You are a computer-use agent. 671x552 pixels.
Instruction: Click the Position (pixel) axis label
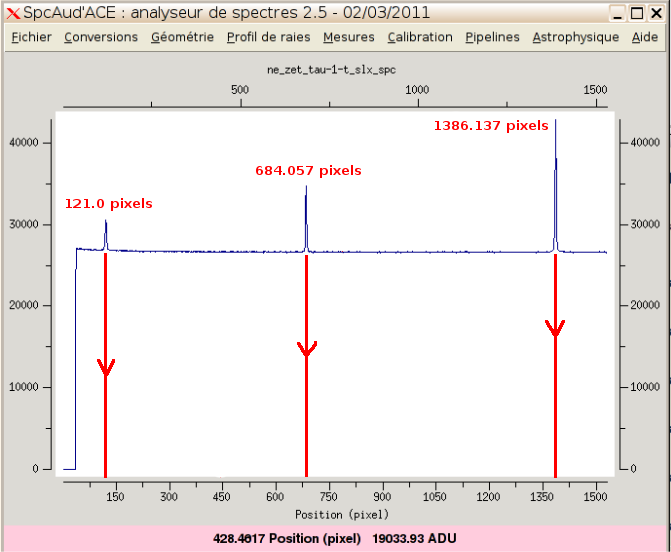coord(342,514)
